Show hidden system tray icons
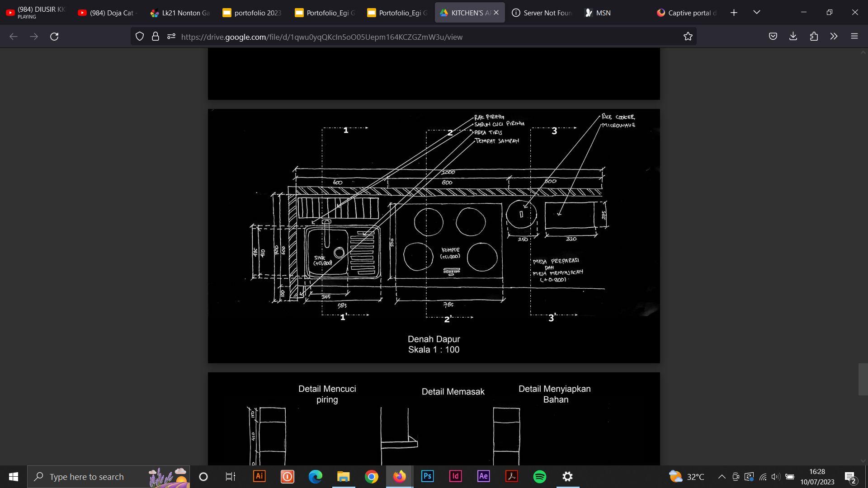Viewport: 868px width, 488px height. pos(722,477)
